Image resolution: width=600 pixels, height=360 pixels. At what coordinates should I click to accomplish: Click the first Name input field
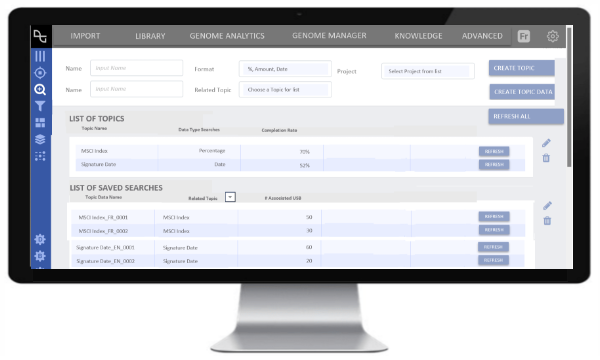pos(137,68)
